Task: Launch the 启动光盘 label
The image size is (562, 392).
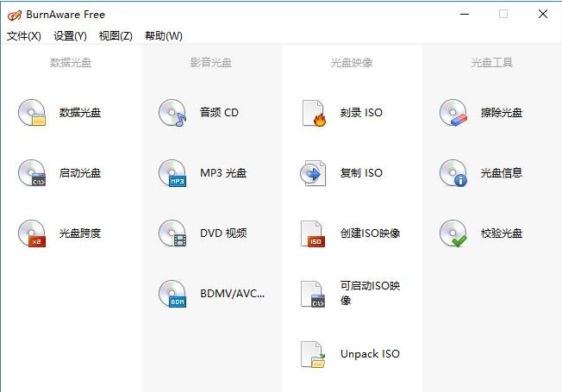Action: (80, 173)
